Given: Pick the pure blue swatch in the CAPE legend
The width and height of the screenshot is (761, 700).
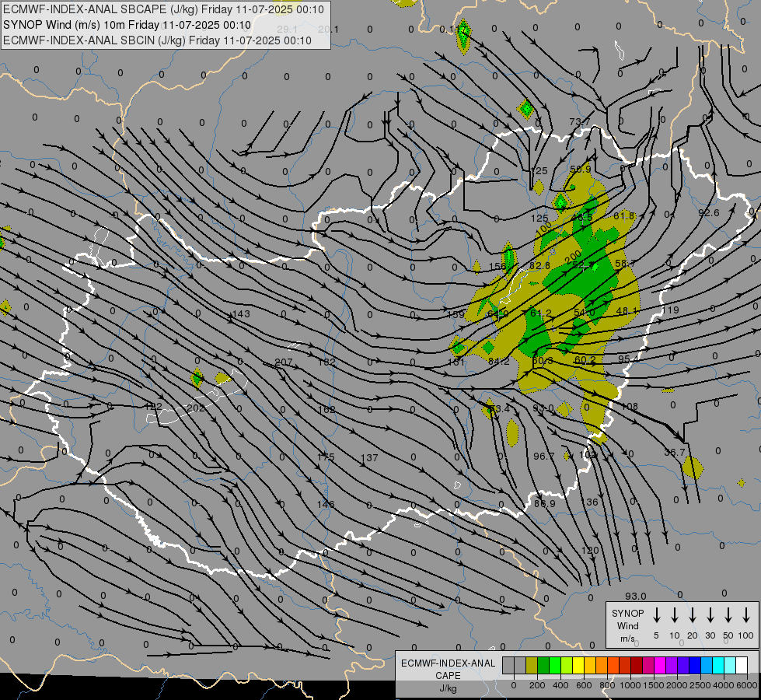Looking at the screenshot, I should [694, 666].
